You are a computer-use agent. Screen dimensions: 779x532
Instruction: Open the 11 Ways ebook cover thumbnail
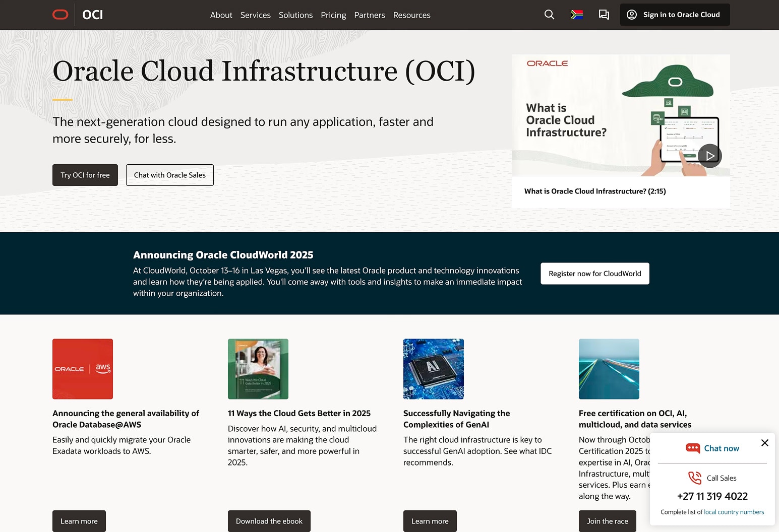pyautogui.click(x=258, y=369)
